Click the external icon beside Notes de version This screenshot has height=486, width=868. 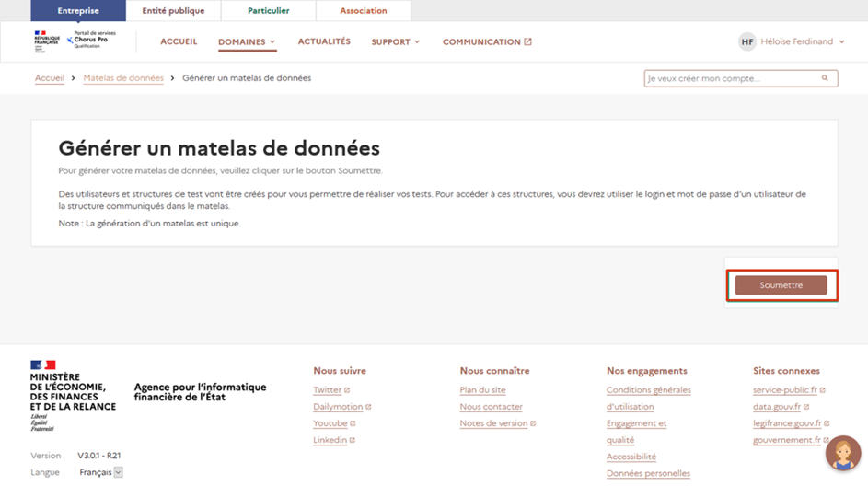point(533,423)
